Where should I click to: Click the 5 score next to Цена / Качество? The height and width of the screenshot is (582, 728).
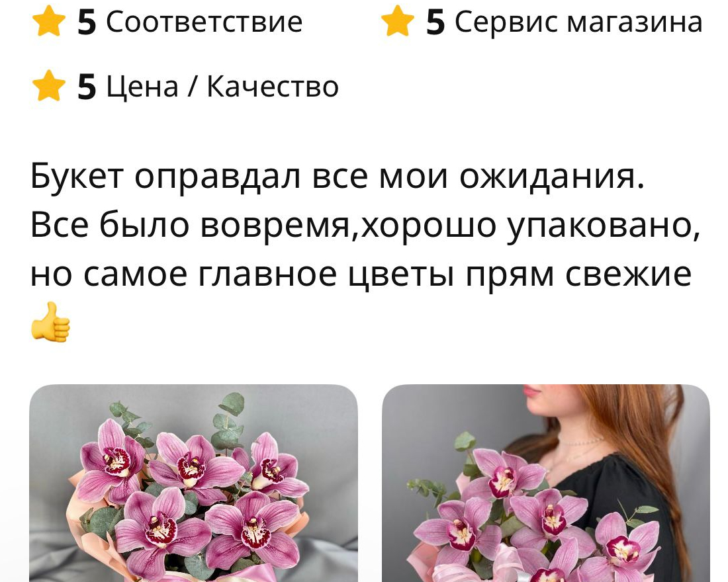coord(87,87)
